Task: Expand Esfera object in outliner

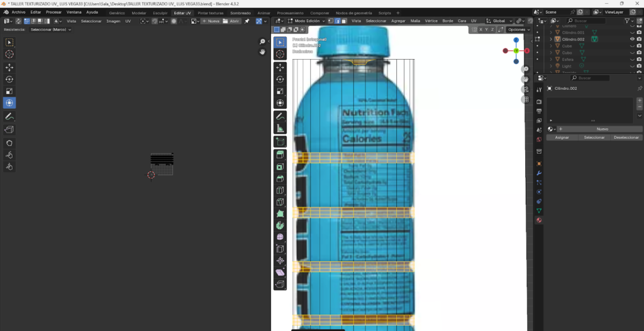Action: [551, 59]
